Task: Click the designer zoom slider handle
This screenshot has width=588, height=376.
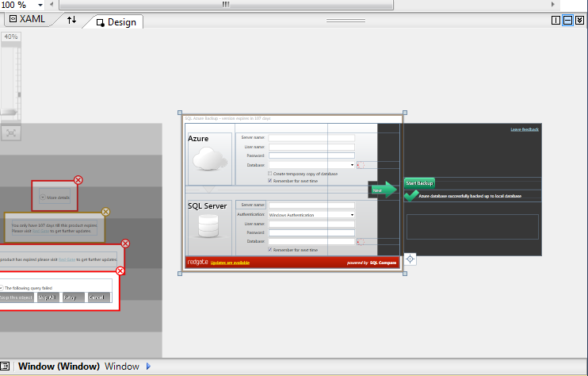Action: pos(9,112)
